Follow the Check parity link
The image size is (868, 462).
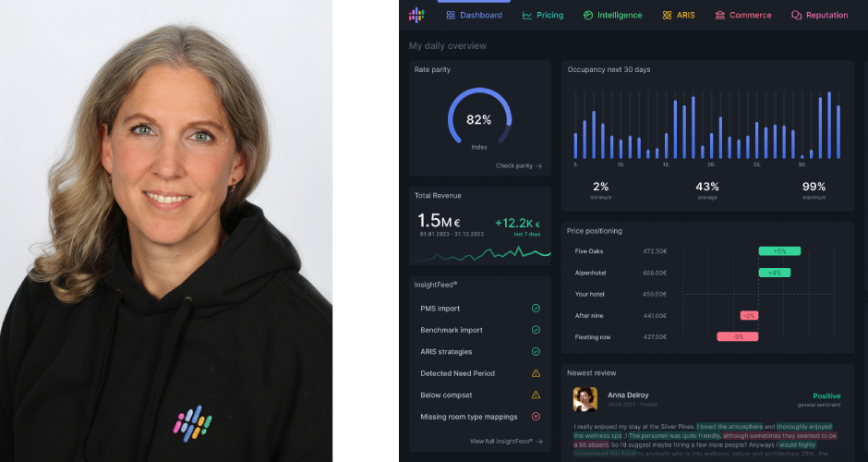coord(519,165)
